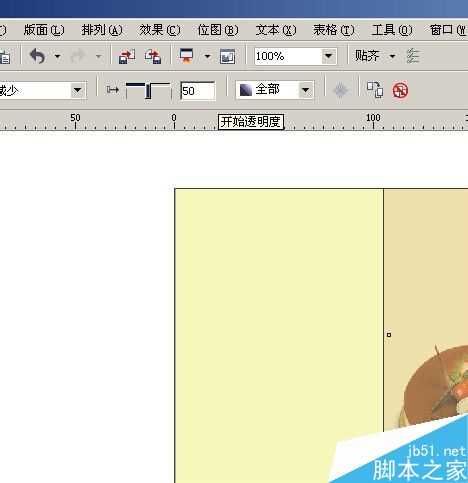Expand the 全部 transparency target dropdown
Viewport: 468px width, 483px height.
coord(306,90)
